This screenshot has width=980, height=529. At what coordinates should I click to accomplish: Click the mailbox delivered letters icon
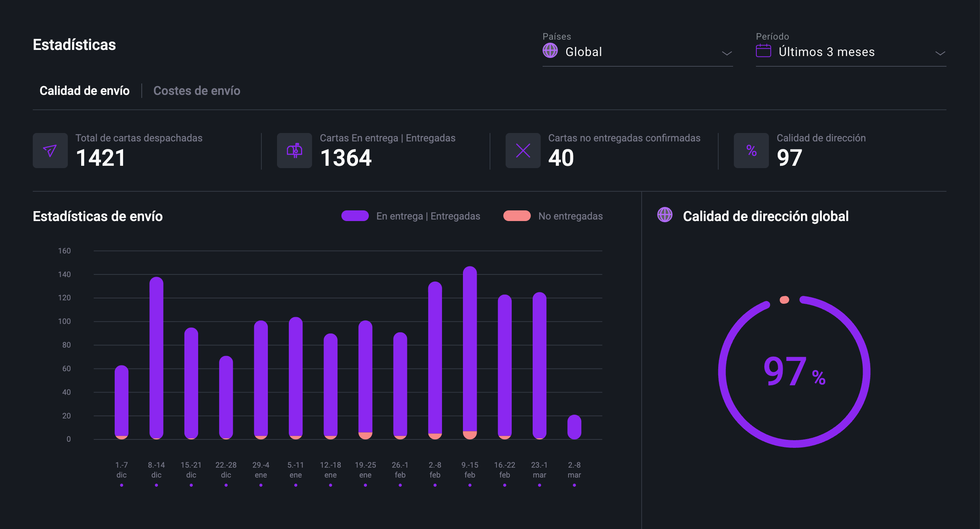tap(294, 151)
